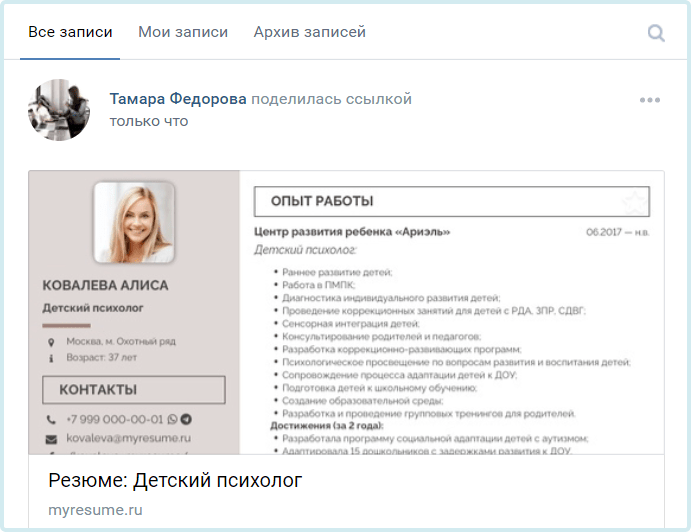
Task: Click Центр развития ребенка «Ариэль» title
Action: coord(352,232)
